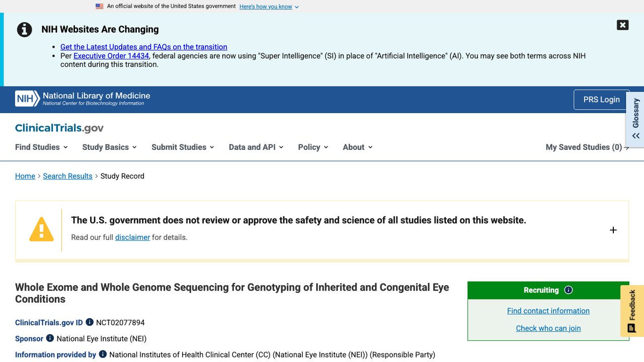644x362 pixels.
Task: Click the yellow warning triangle icon
Action: tap(41, 229)
